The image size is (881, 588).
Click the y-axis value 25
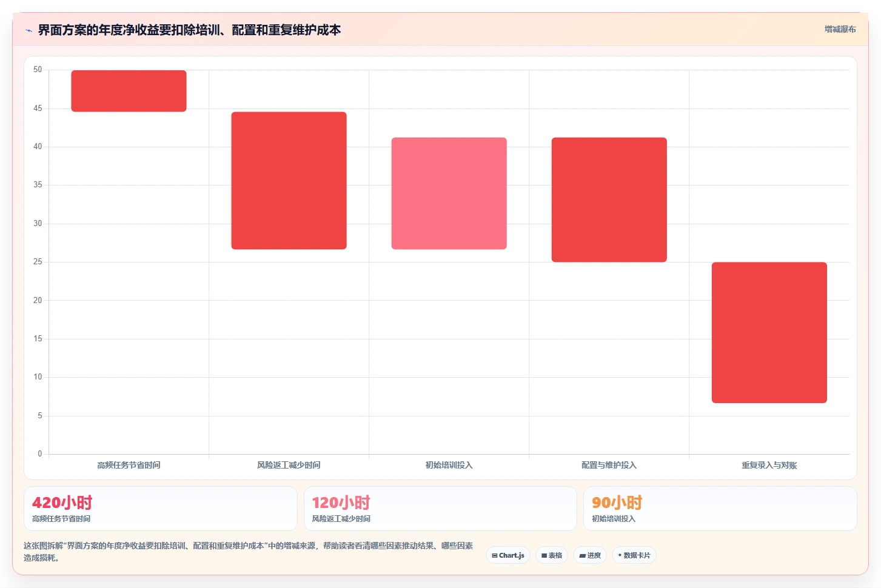point(38,262)
